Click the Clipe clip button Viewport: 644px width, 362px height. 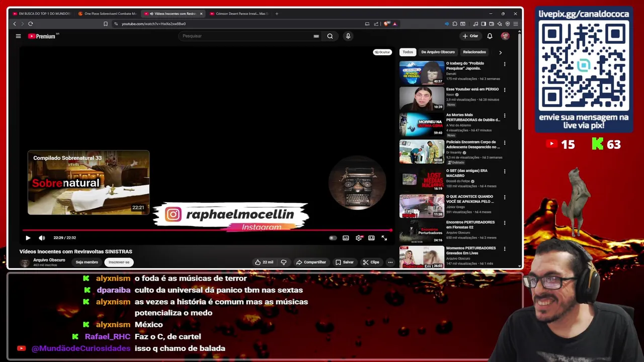371,262
